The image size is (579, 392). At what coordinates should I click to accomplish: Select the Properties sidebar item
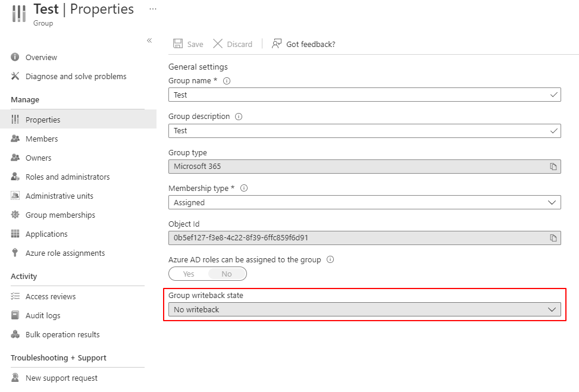78,119
